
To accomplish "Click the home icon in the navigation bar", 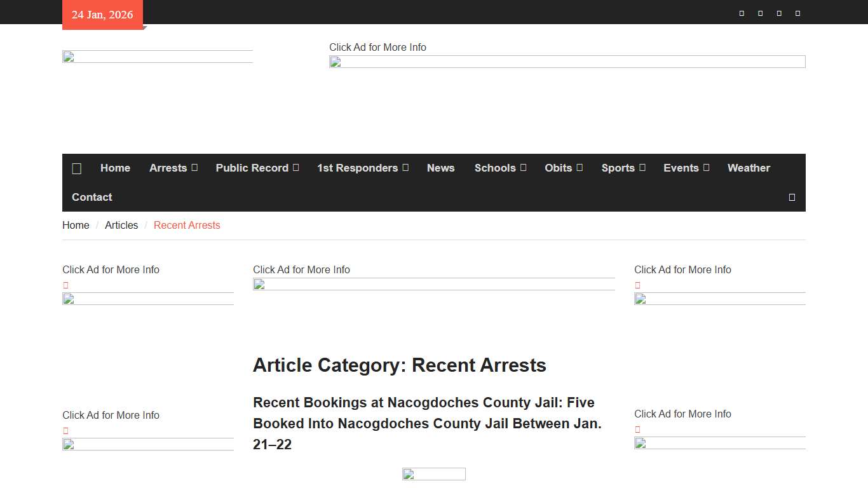I will click(x=76, y=168).
